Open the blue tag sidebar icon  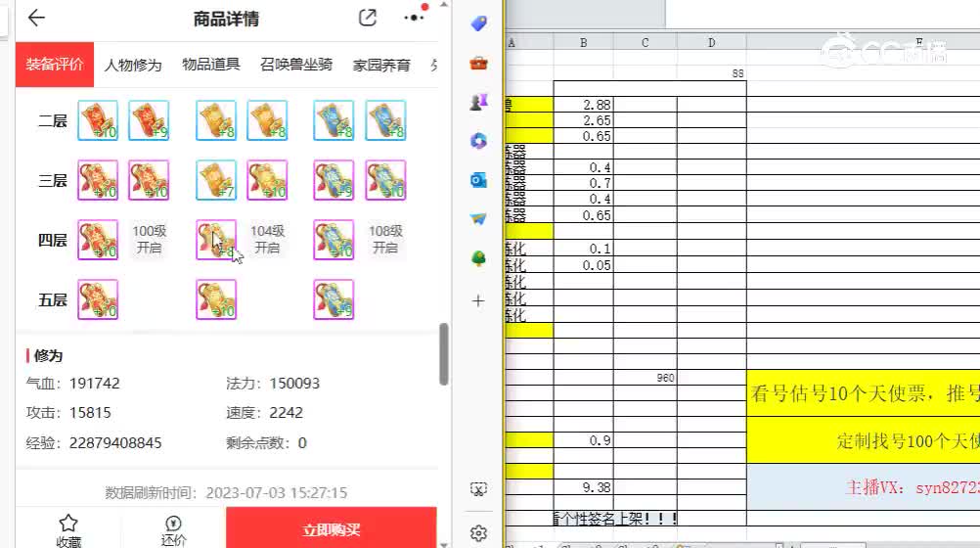[478, 23]
